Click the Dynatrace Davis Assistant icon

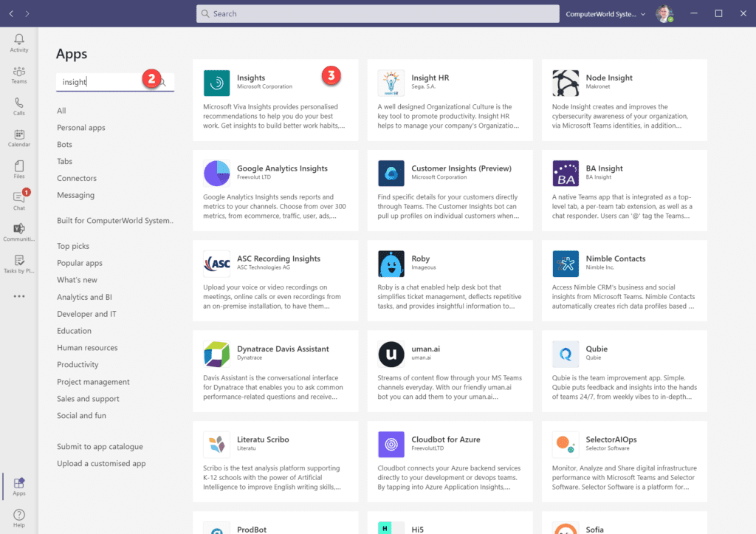click(216, 354)
